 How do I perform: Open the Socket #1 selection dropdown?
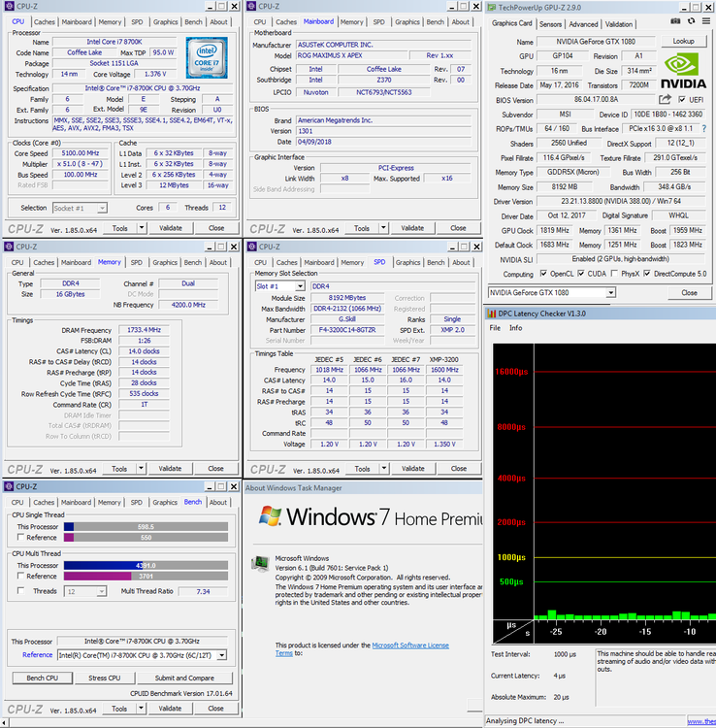click(x=102, y=208)
